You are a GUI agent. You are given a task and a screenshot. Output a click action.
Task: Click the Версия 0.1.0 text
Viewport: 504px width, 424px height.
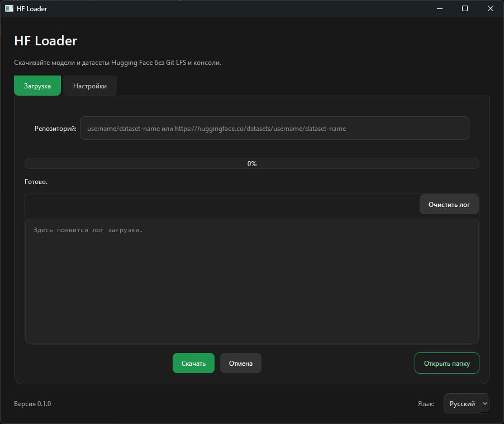[32, 403]
